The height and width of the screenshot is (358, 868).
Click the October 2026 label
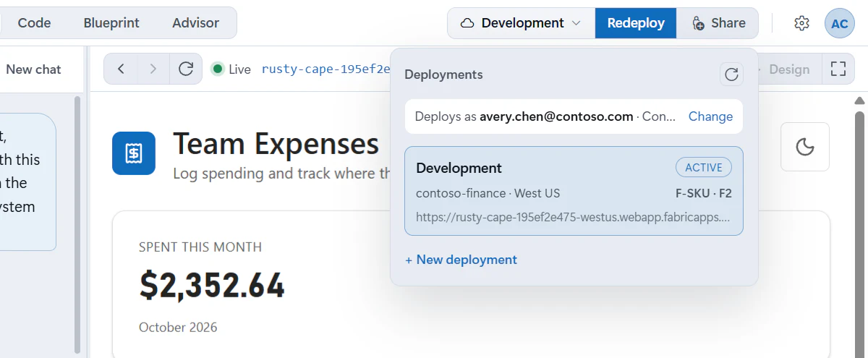178,328
